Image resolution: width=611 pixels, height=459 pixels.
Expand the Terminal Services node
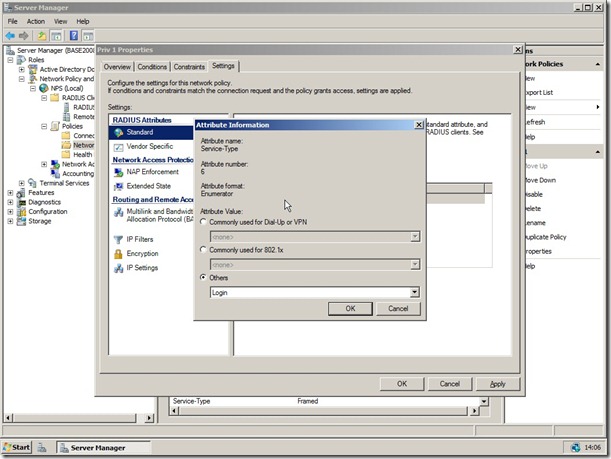(x=22, y=183)
